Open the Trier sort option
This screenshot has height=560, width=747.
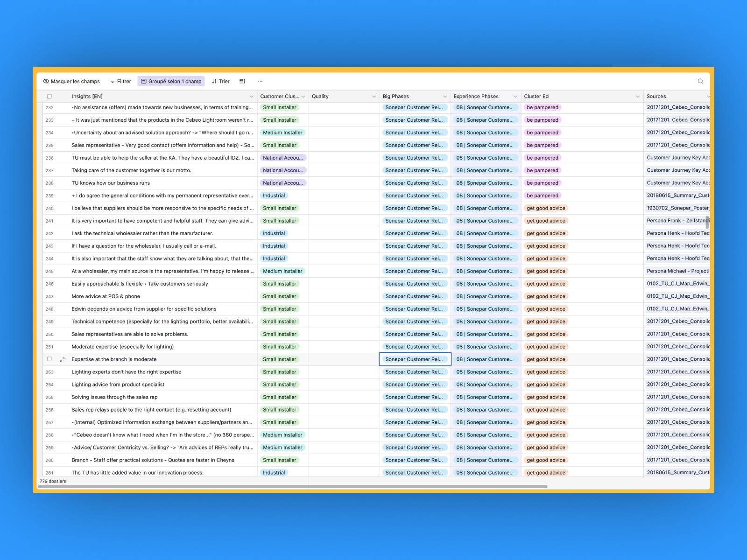point(220,81)
